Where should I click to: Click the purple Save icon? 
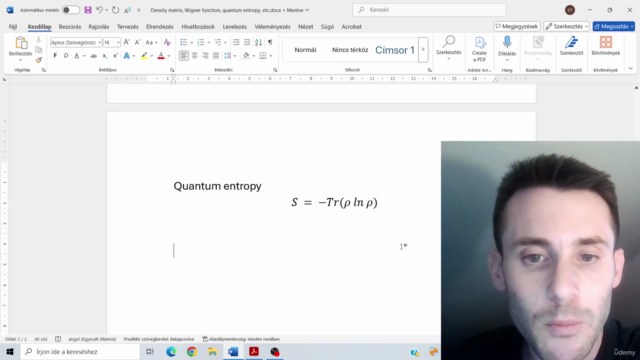click(88, 10)
